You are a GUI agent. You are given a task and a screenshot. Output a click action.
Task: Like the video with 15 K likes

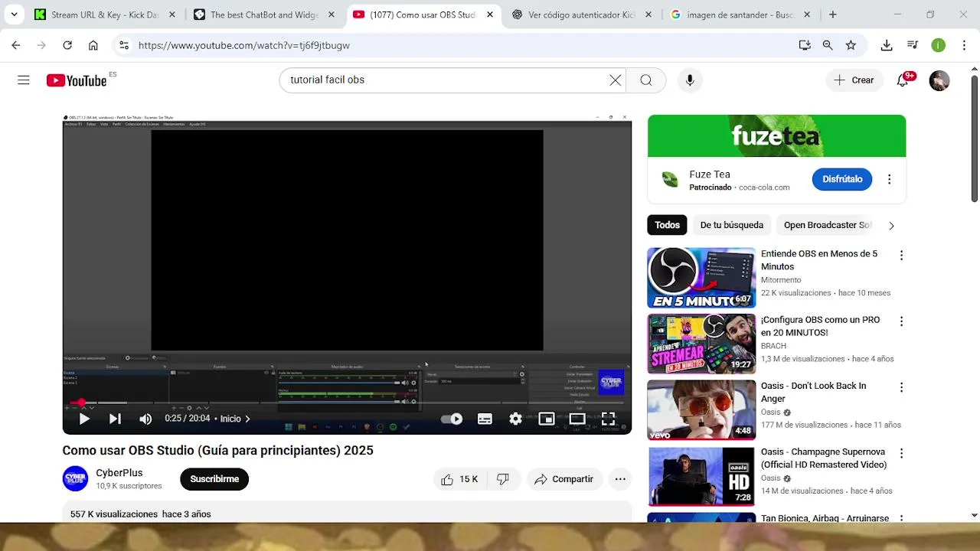click(x=459, y=479)
